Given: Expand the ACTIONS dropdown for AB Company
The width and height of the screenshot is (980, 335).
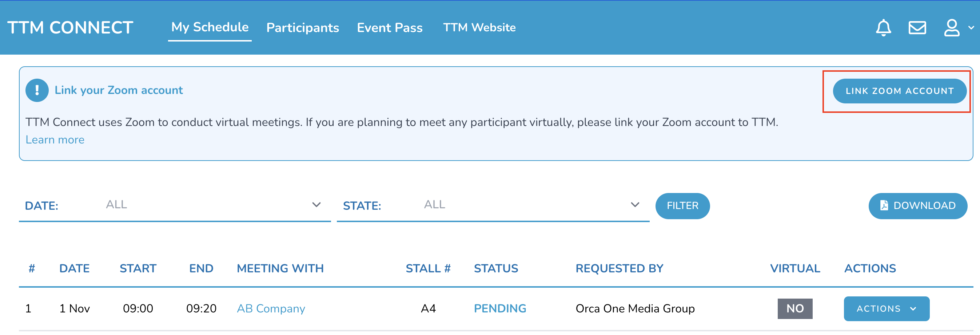Looking at the screenshot, I should (x=887, y=309).
